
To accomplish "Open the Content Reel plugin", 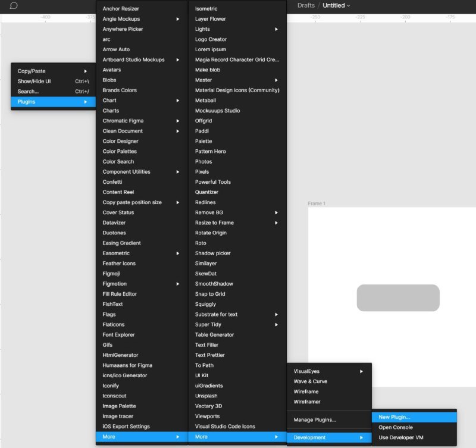I will (x=142, y=192).
